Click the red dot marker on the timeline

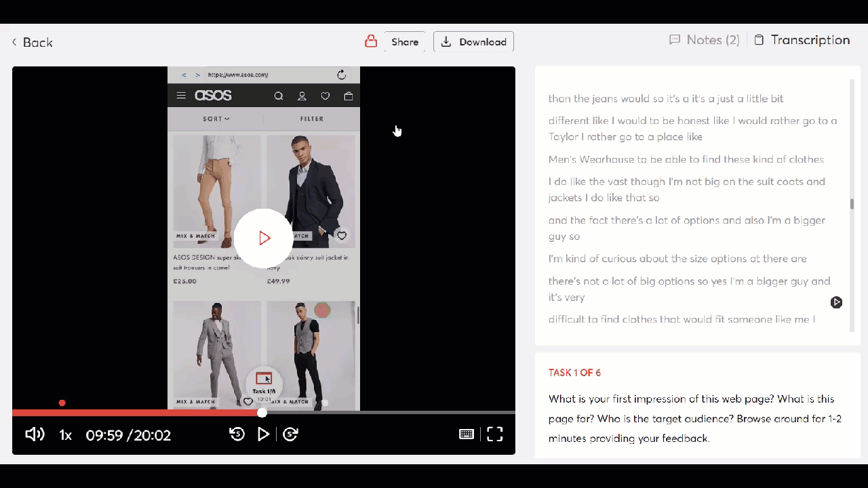(62, 403)
